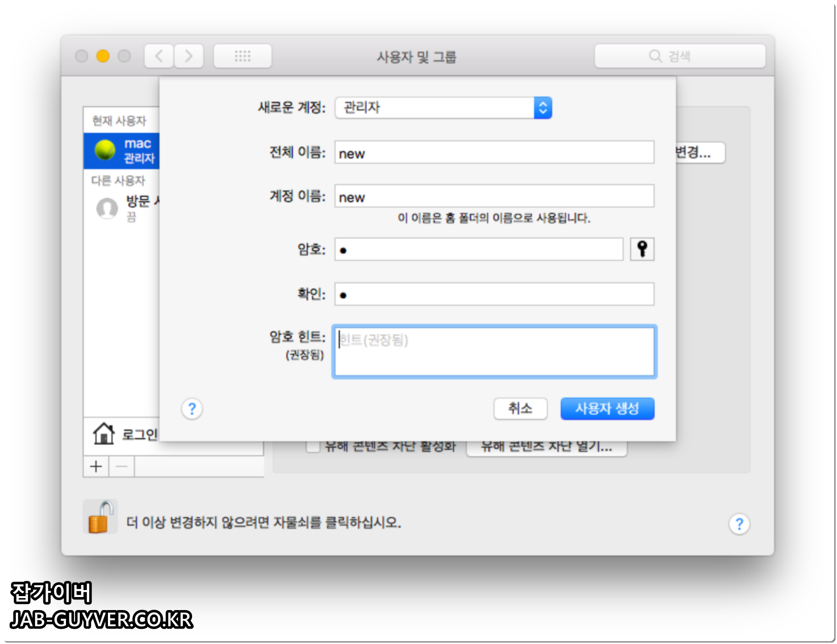Click the + button to add a user
Screen dimensions: 837x644
tap(95, 466)
